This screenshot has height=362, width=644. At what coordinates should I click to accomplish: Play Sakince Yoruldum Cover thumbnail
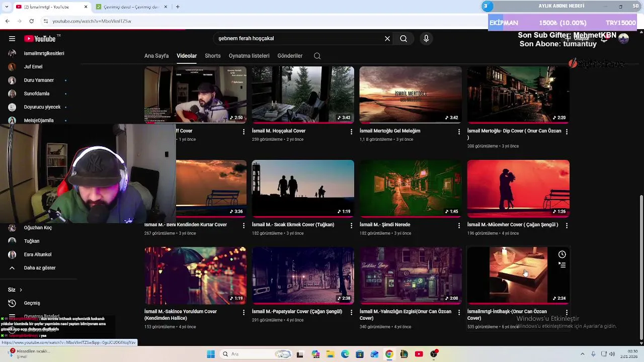pyautogui.click(x=195, y=276)
